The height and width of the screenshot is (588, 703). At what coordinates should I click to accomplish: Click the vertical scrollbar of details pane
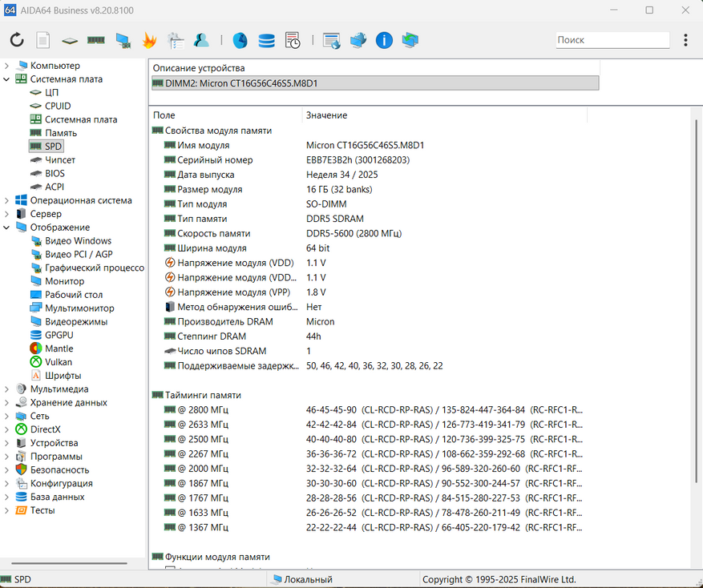(697, 300)
